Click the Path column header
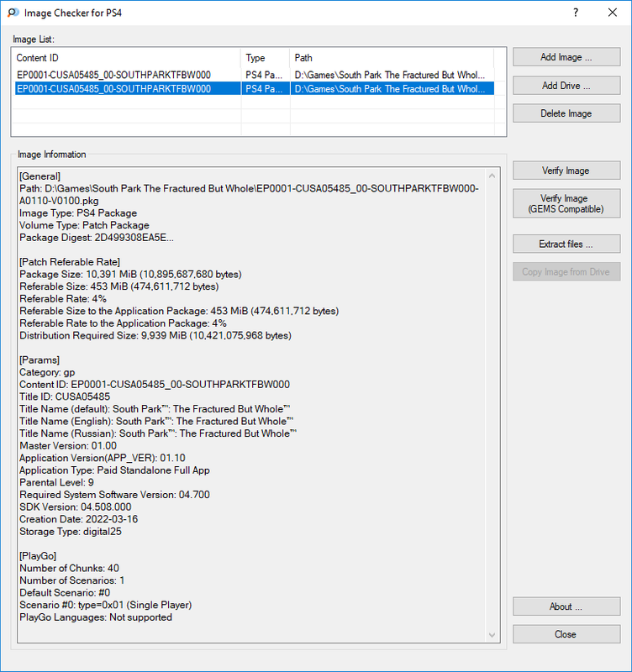The image size is (632, 672). pos(392,58)
